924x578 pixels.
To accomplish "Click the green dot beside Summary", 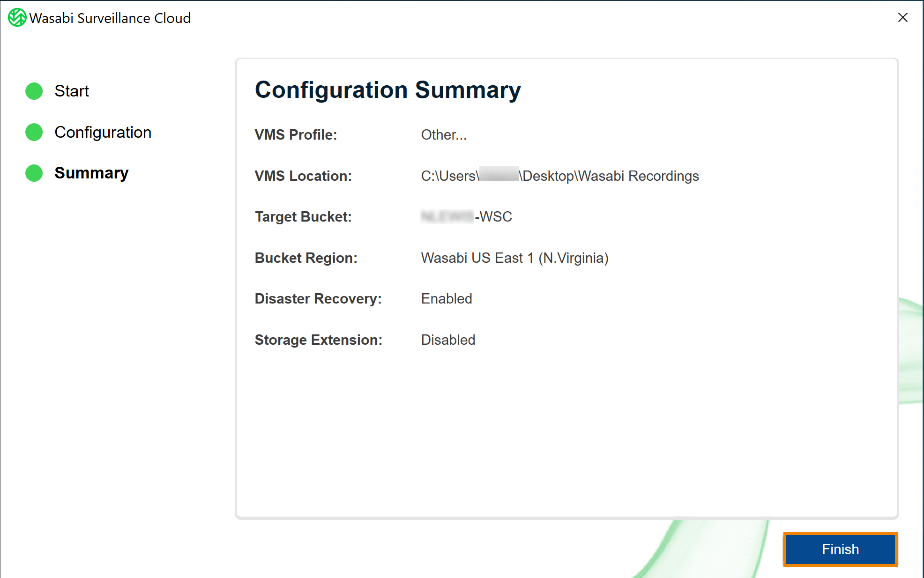I will point(34,173).
